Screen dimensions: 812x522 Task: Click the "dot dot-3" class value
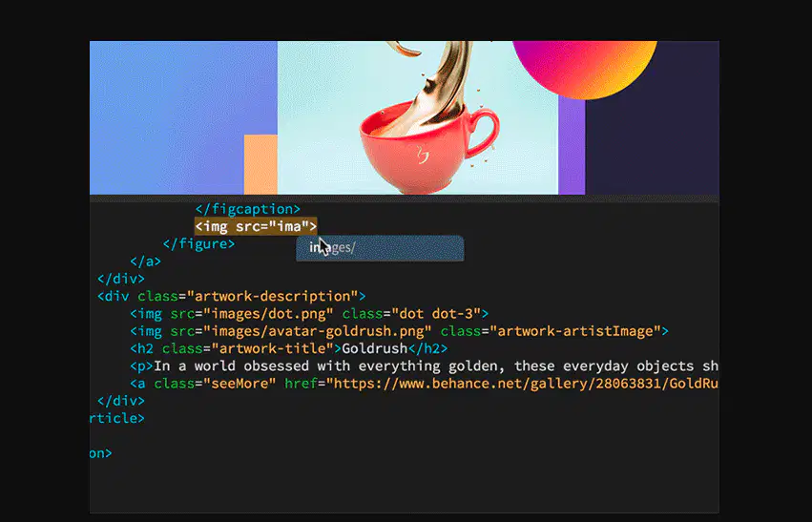point(437,314)
